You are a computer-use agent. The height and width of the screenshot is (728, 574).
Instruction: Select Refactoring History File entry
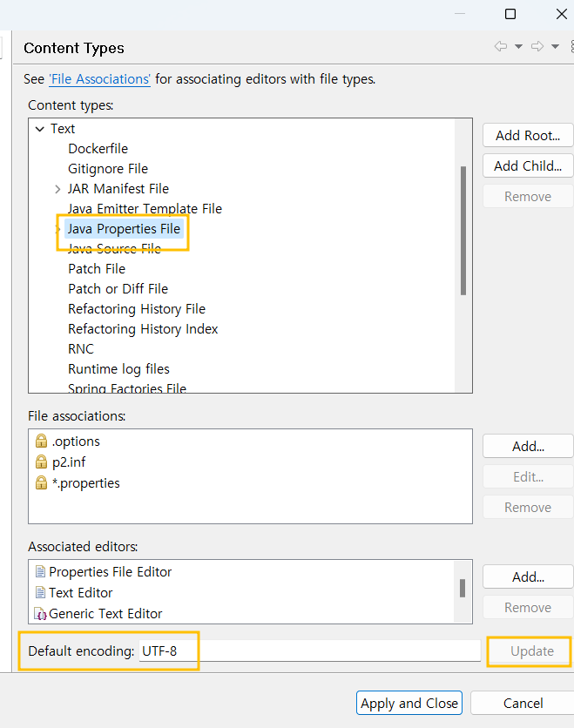click(137, 309)
